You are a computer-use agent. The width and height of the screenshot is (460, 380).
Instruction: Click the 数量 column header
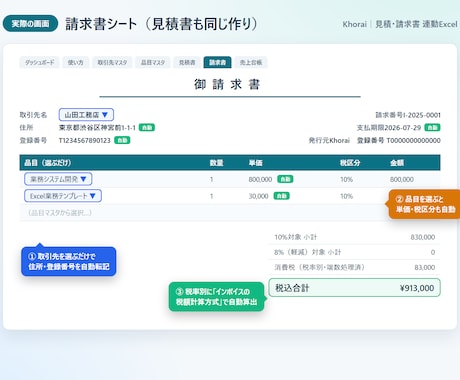[216, 163]
